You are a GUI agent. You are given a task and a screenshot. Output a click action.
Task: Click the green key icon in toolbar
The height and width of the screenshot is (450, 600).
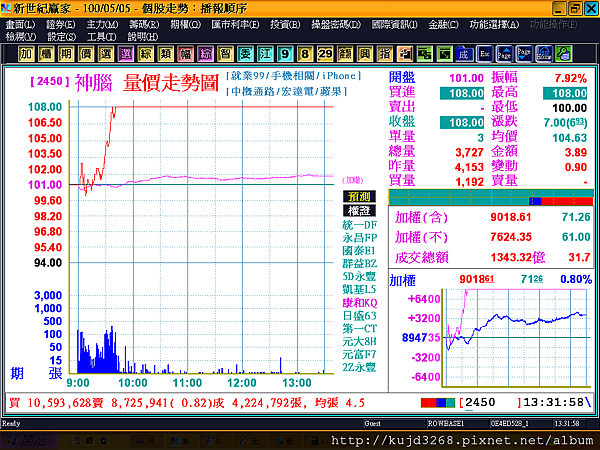click(x=564, y=54)
